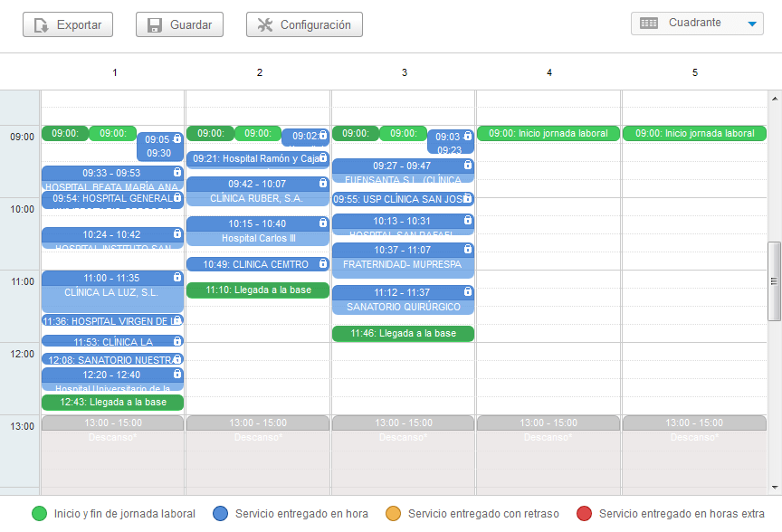The height and width of the screenshot is (532, 782).
Task: Click the vertical scrollbar thumb
Action: [774, 281]
